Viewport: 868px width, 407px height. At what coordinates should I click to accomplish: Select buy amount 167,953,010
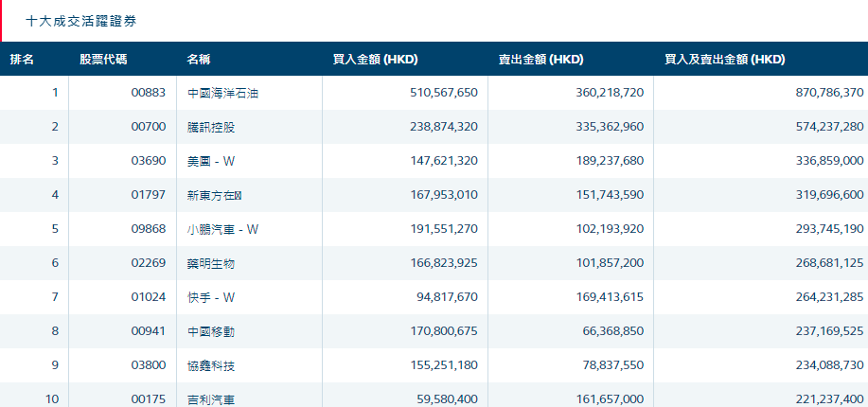click(x=444, y=195)
